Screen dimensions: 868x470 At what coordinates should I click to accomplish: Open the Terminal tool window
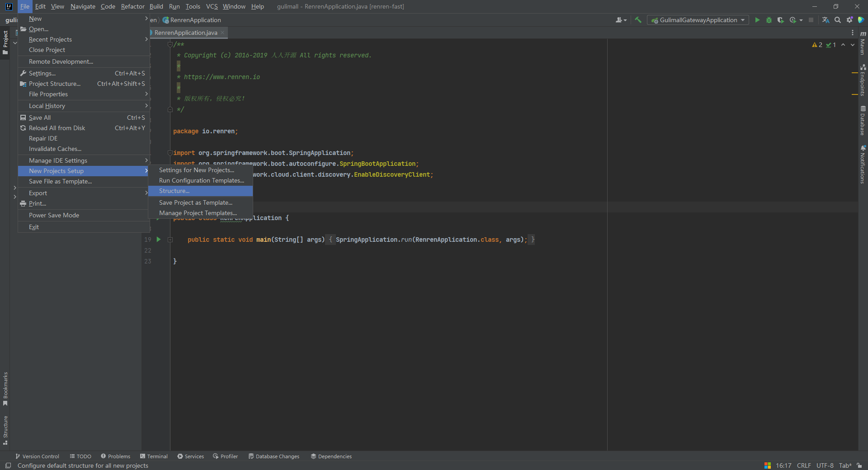[154, 456]
